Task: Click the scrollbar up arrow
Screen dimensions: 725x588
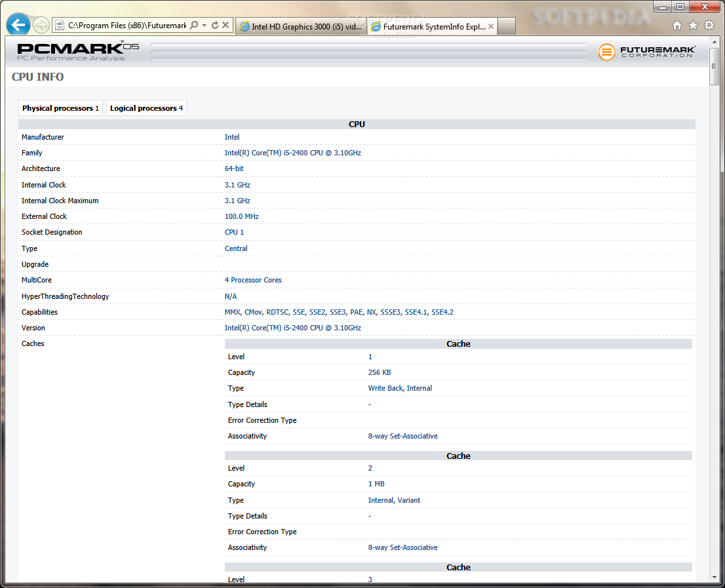Action: 715,42
